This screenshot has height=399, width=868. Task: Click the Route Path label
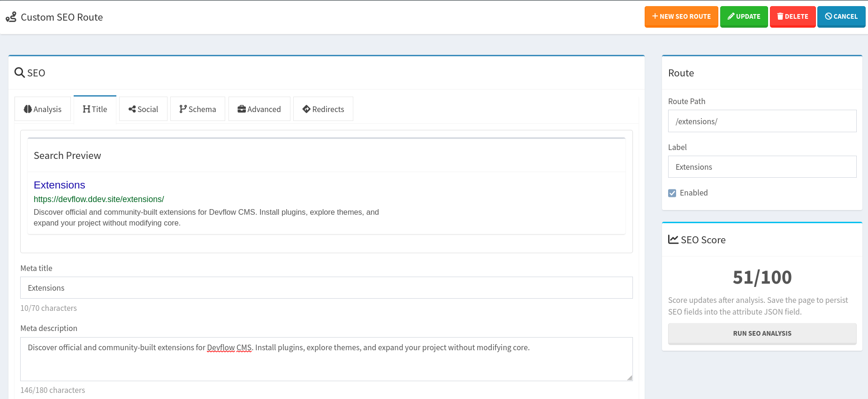pos(686,101)
